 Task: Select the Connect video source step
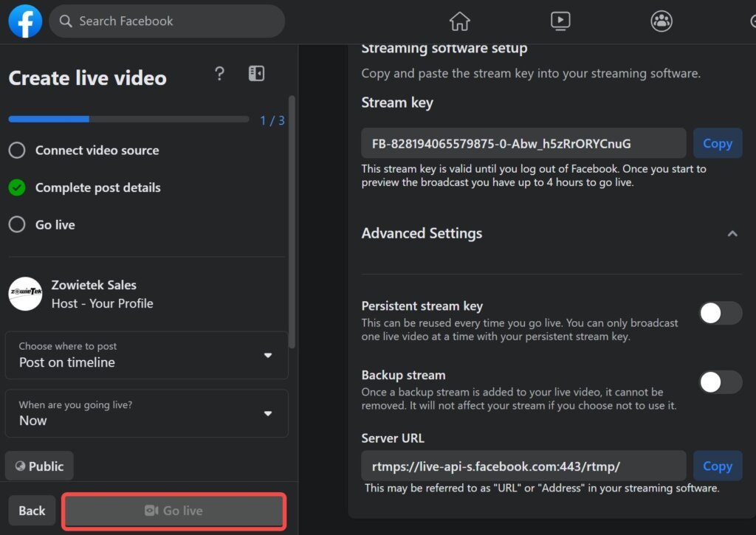click(x=17, y=151)
